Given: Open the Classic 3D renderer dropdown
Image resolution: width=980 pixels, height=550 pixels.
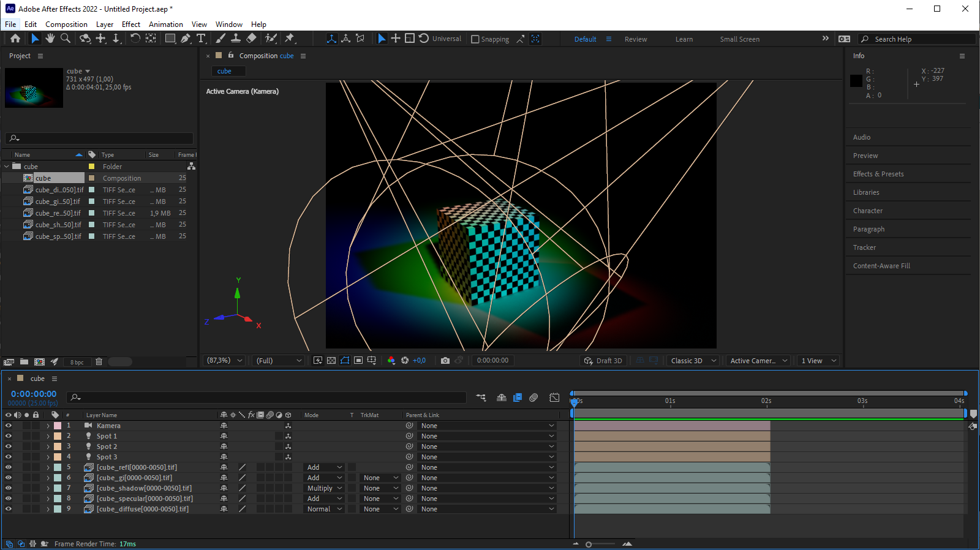Looking at the screenshot, I should pos(693,361).
